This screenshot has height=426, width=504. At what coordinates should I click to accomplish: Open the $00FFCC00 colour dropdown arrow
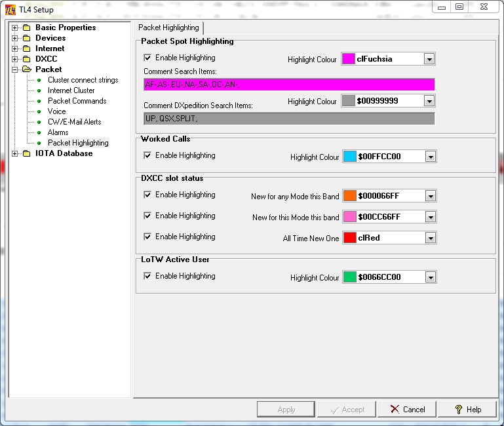click(431, 157)
